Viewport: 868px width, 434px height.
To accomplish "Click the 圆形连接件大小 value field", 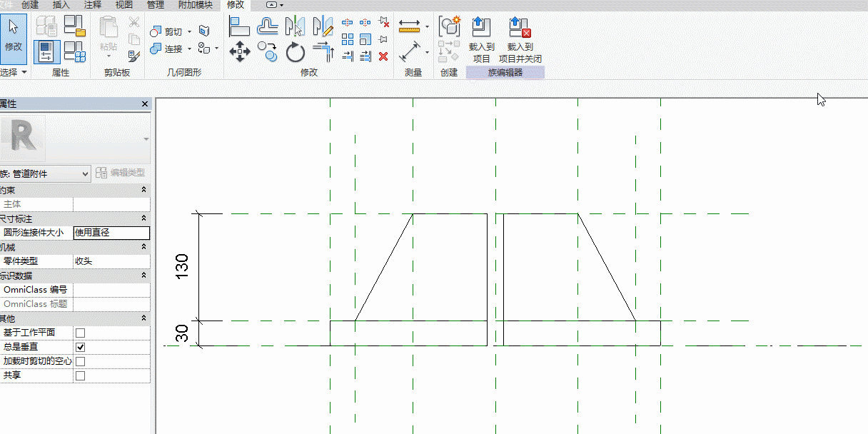I will (112, 233).
